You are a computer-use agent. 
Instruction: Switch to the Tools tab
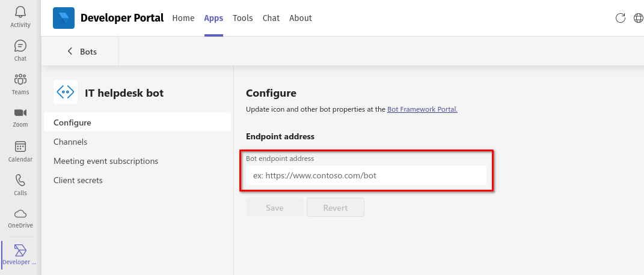point(243,18)
